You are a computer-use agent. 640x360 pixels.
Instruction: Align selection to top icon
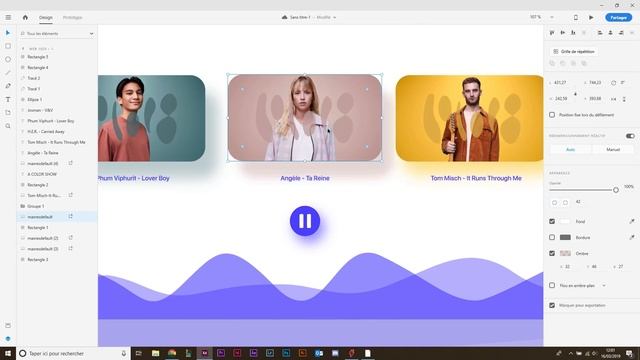click(x=552, y=33)
